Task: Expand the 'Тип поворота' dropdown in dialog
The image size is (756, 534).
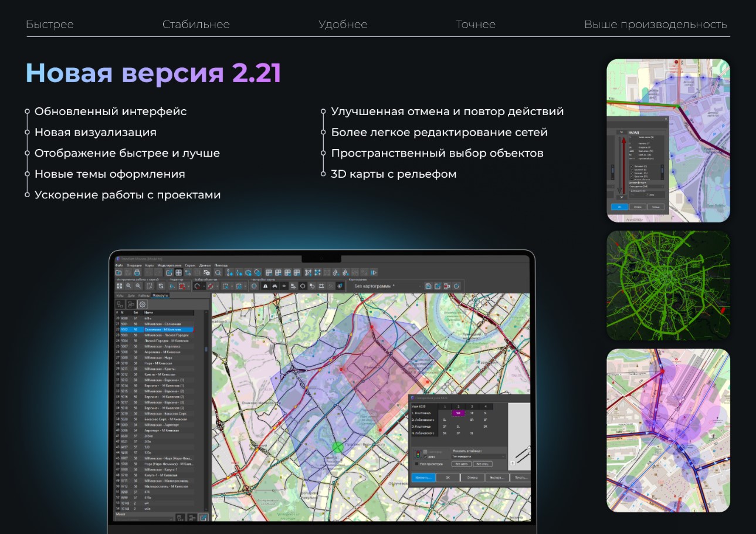Action: pyautogui.click(x=477, y=456)
